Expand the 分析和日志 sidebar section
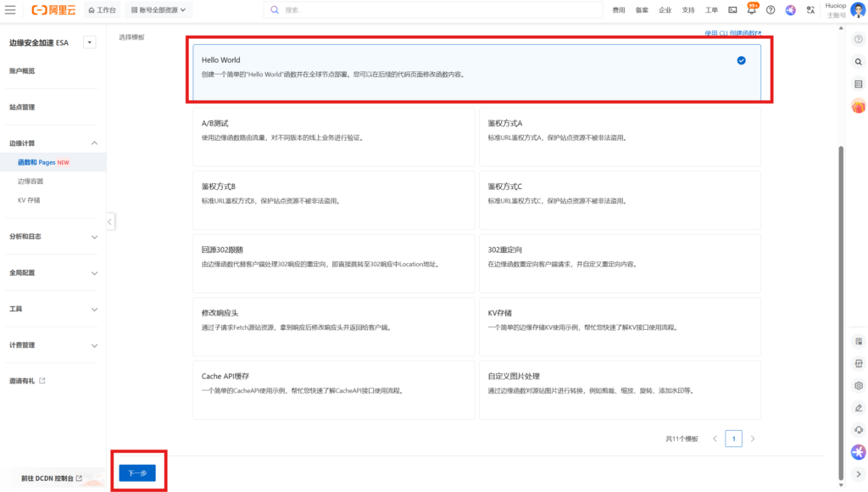868x492 pixels. click(x=94, y=237)
